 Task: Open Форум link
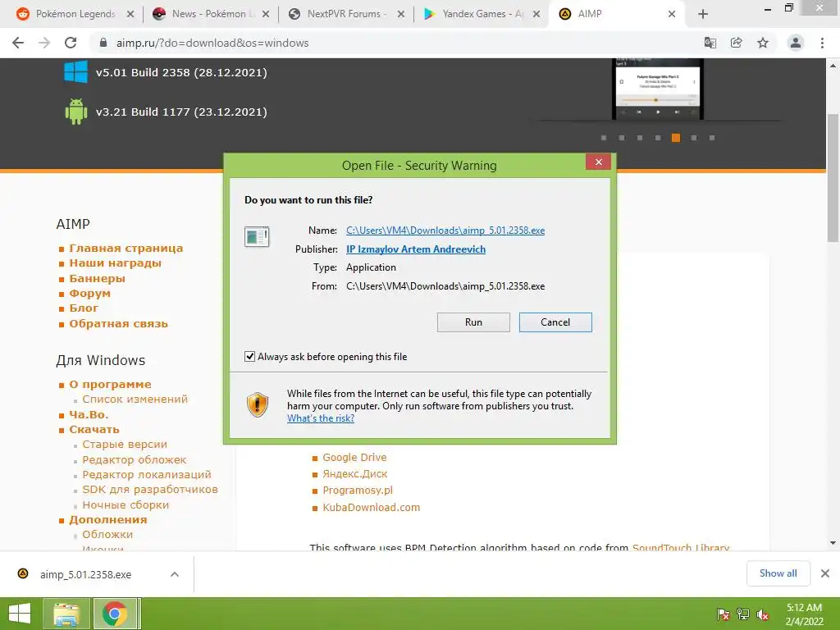point(89,293)
